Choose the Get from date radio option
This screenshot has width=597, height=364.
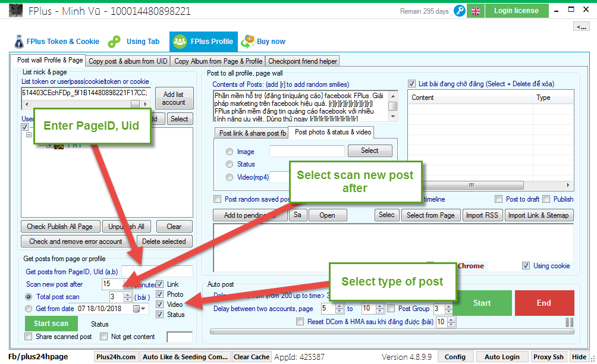point(29,309)
